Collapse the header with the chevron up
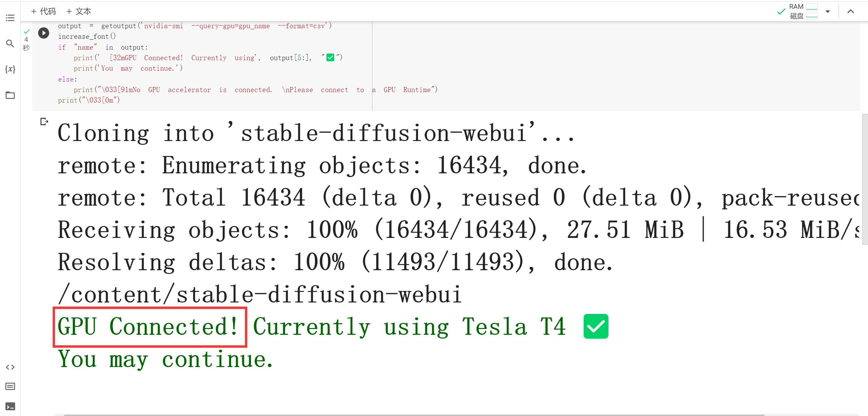Image resolution: width=868 pixels, height=416 pixels. (850, 12)
